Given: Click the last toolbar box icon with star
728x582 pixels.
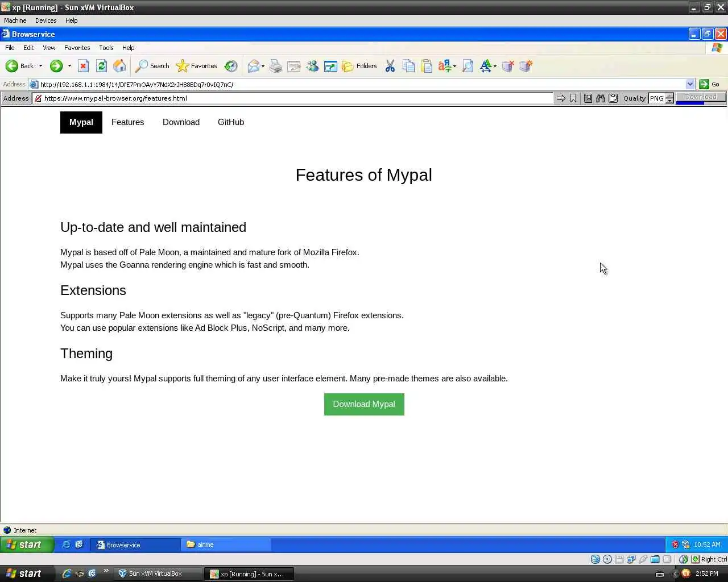Looking at the screenshot, I should (x=526, y=66).
